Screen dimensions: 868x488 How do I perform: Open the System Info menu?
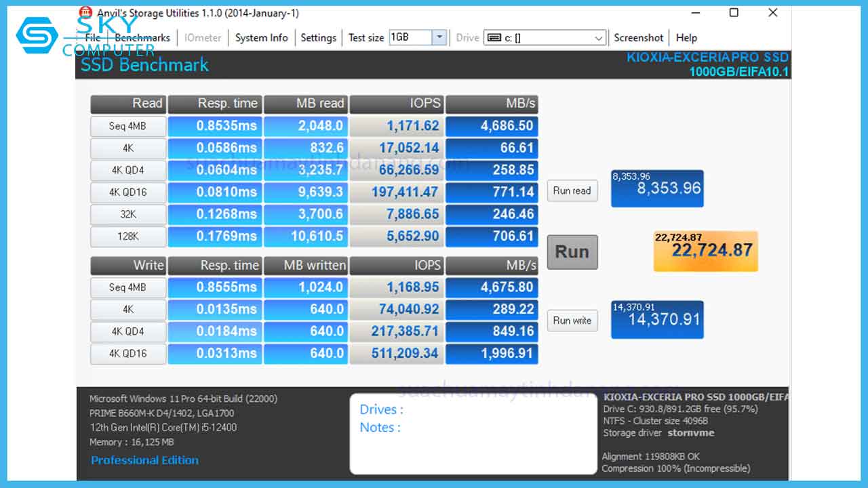click(x=261, y=38)
